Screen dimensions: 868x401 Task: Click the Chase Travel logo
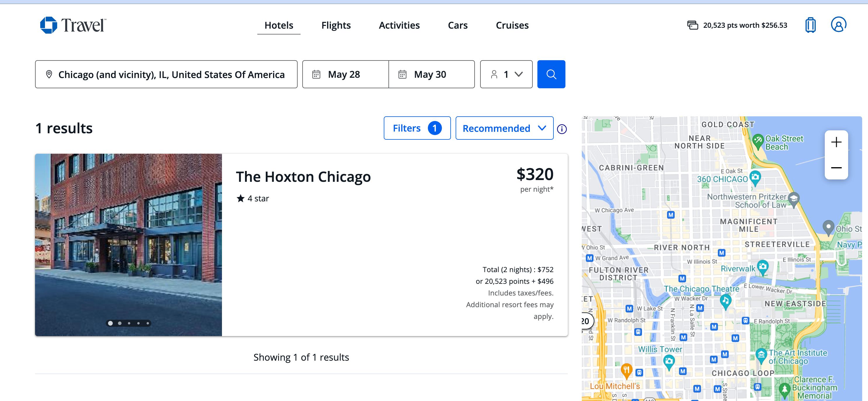click(73, 25)
